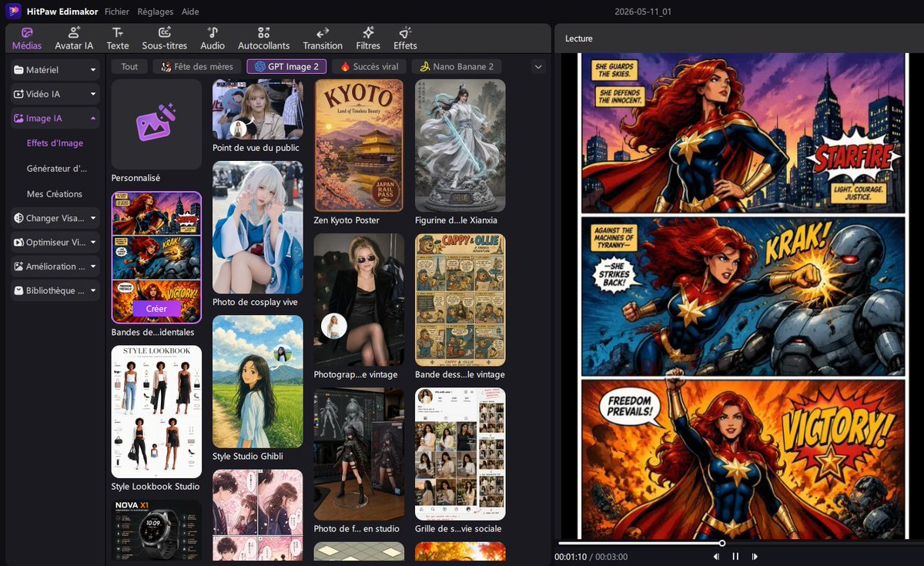Click the project name 2026-05-11_01
Viewport: 924px width, 566px height.
tap(644, 12)
